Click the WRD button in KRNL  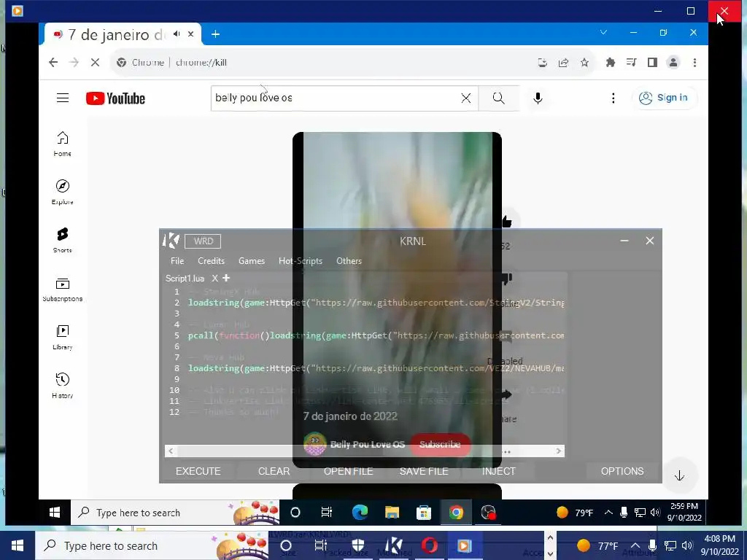(203, 241)
